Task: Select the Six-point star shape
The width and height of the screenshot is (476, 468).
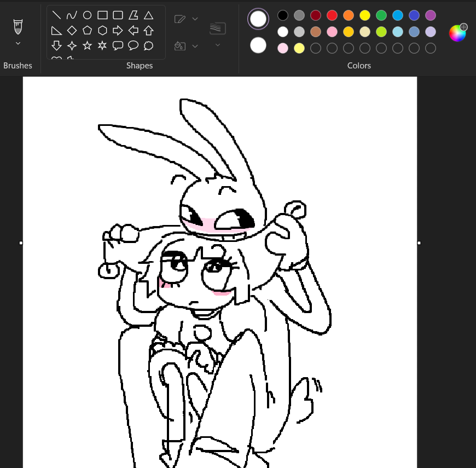Action: (103, 45)
